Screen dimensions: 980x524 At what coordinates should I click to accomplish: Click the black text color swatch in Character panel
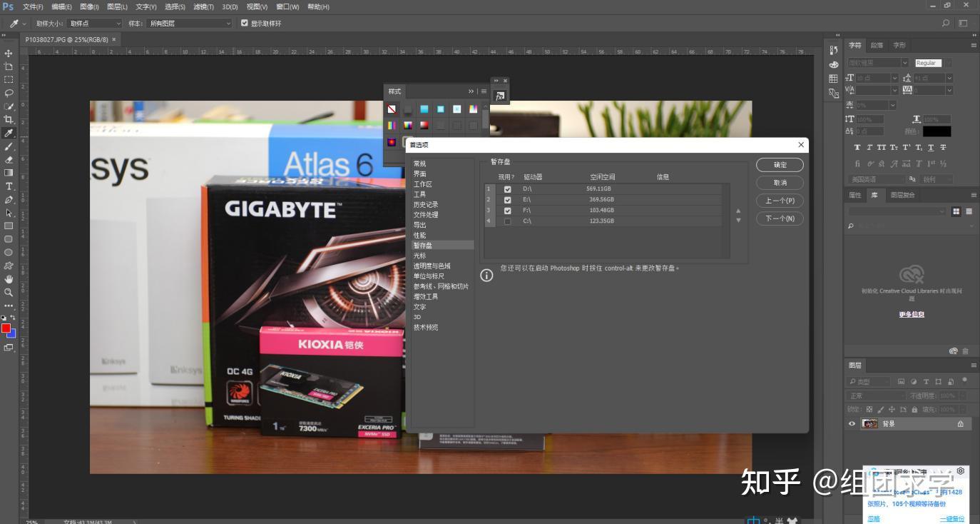tap(936, 131)
